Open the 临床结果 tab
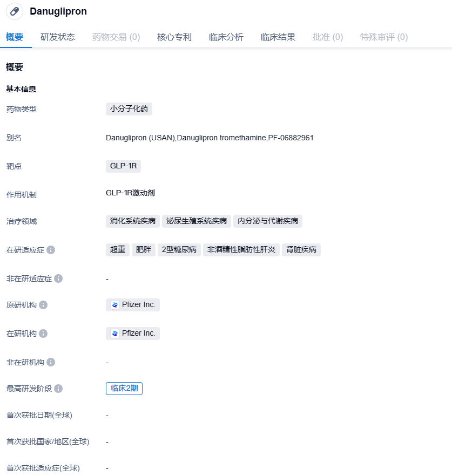 pyautogui.click(x=278, y=37)
